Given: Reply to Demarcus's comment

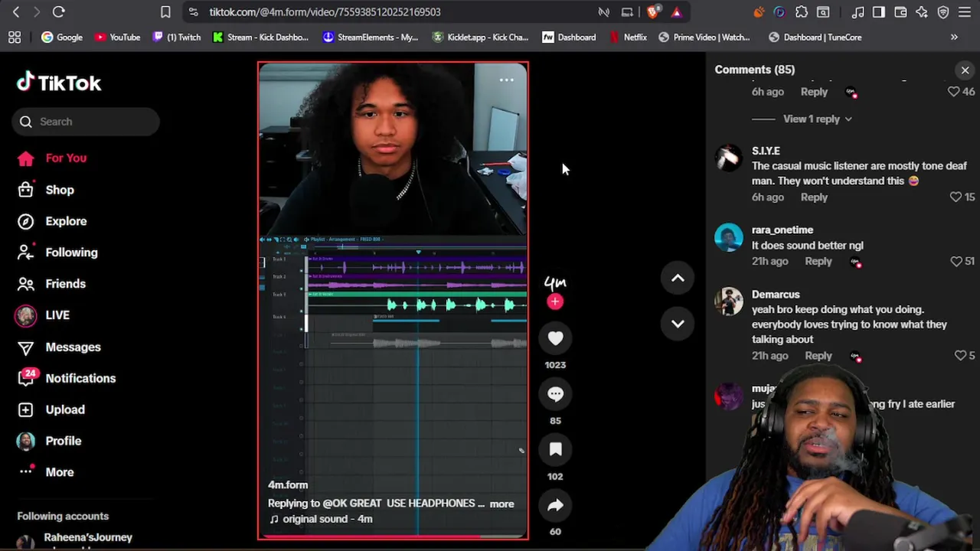Looking at the screenshot, I should click(818, 355).
